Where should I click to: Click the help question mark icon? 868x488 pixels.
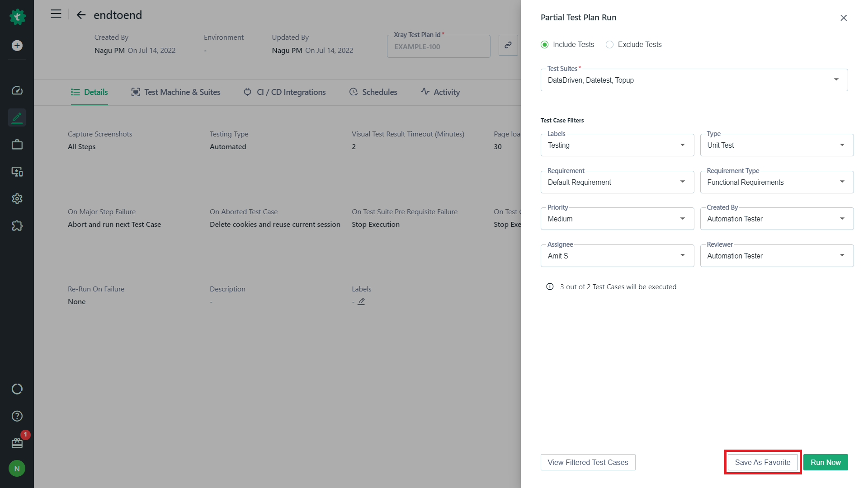click(17, 416)
